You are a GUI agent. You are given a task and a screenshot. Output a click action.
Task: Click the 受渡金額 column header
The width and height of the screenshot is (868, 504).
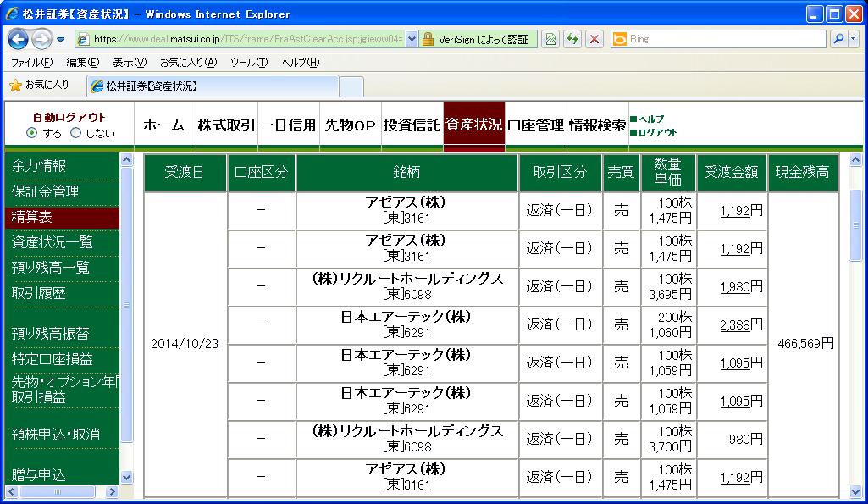(x=732, y=172)
